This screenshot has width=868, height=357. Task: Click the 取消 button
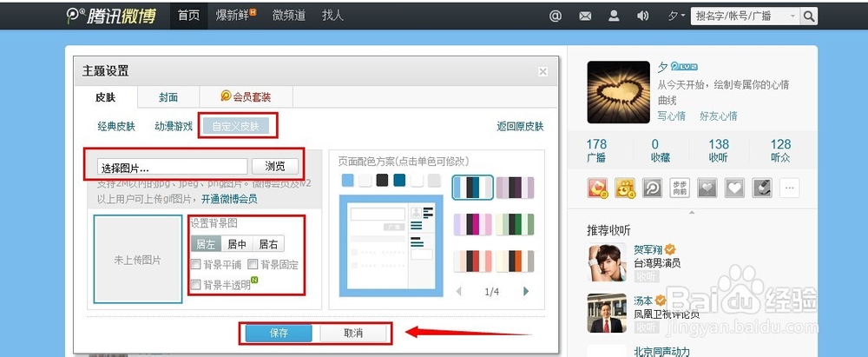point(353,334)
